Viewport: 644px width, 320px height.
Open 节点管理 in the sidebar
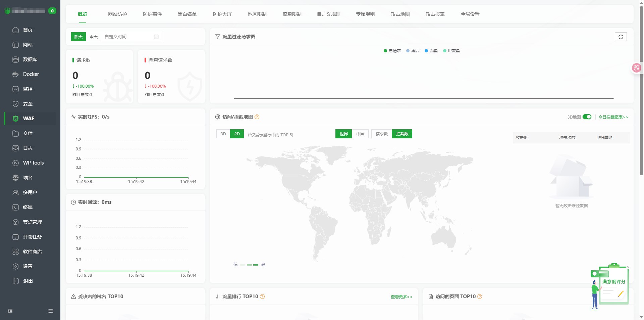pyautogui.click(x=32, y=222)
